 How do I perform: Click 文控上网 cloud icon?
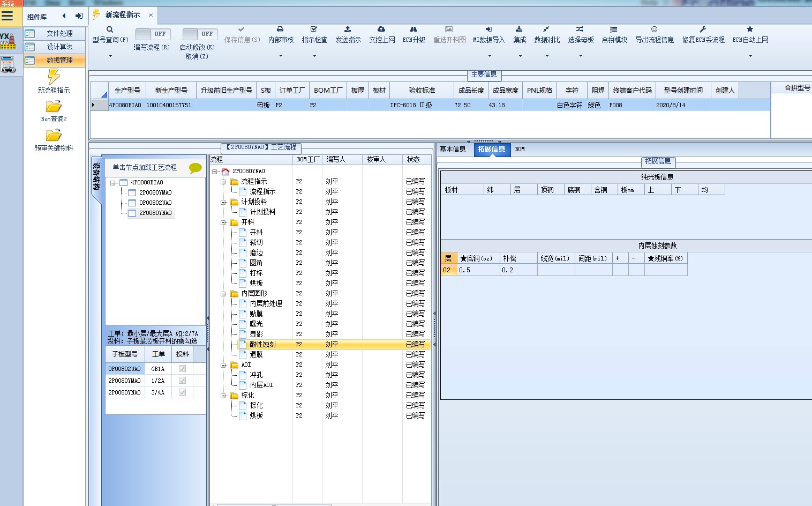pyautogui.click(x=381, y=29)
